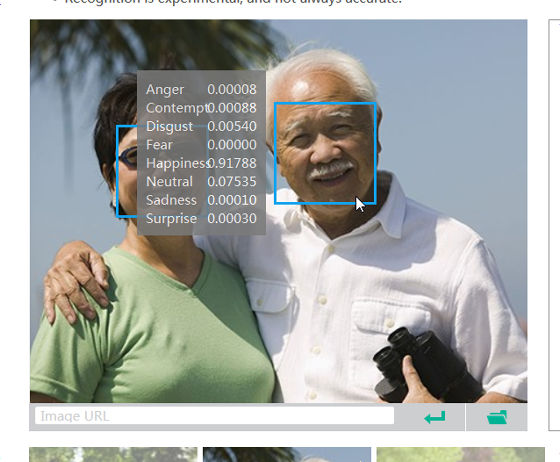Click the Neutral score 0.07535

(232, 181)
